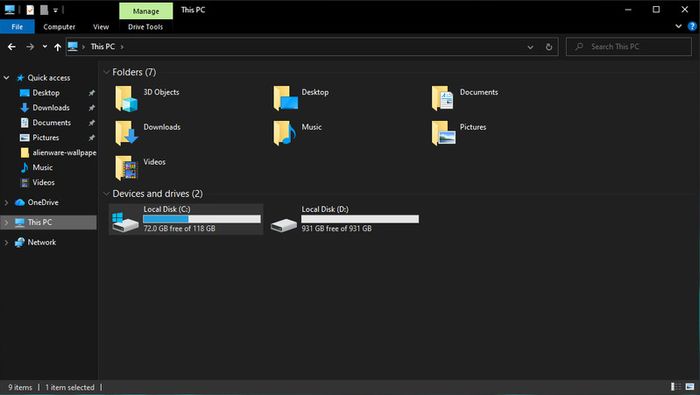Click the pin icon beside sidebar Desktop
This screenshot has height=395, width=700.
click(92, 93)
